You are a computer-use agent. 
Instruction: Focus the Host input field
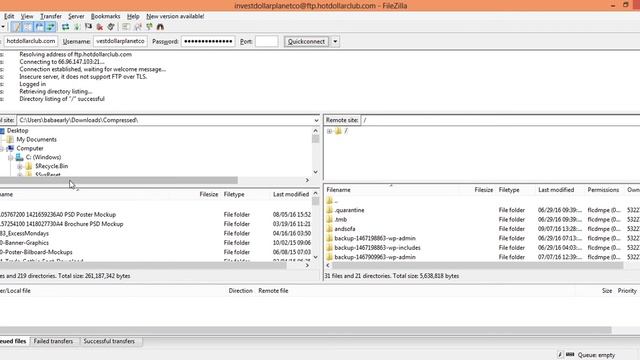[x=31, y=41]
